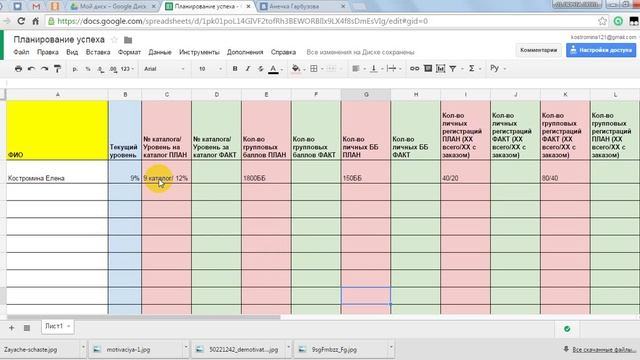Open the Формат menu
Image resolution: width=640 pixels, height=360 pixels.
129,52
